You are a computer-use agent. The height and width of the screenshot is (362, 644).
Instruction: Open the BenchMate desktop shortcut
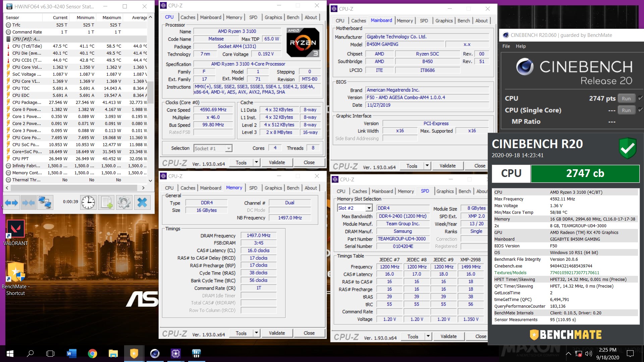coord(15,279)
